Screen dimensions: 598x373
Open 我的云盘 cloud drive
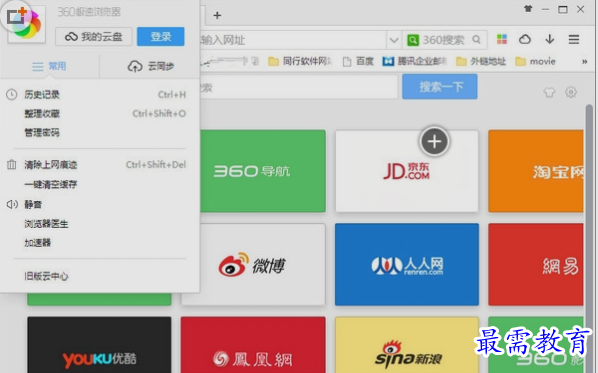94,37
